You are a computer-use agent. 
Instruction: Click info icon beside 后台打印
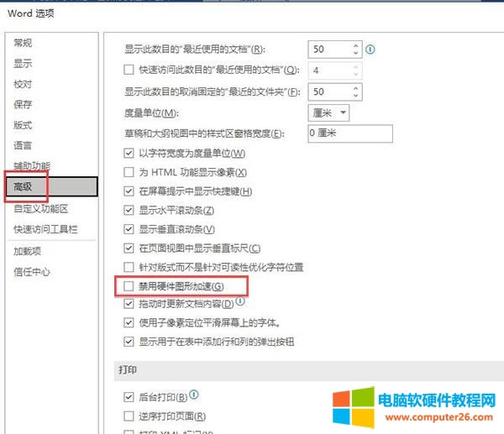click(194, 395)
